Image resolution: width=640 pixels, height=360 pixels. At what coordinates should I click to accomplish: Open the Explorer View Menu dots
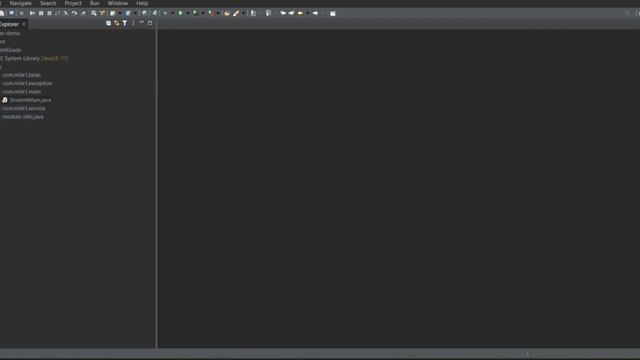click(133, 23)
